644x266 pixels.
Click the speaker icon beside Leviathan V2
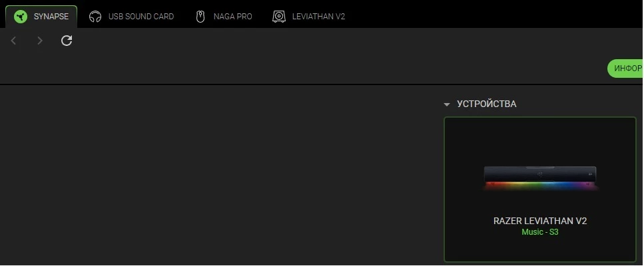(279, 17)
